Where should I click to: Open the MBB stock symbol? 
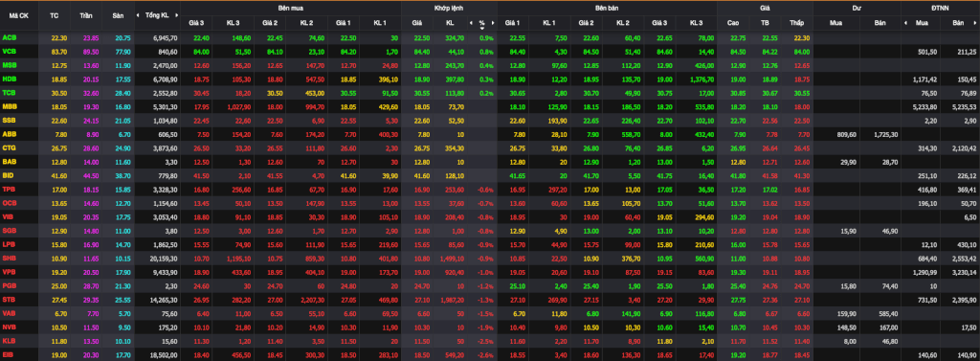(x=10, y=106)
